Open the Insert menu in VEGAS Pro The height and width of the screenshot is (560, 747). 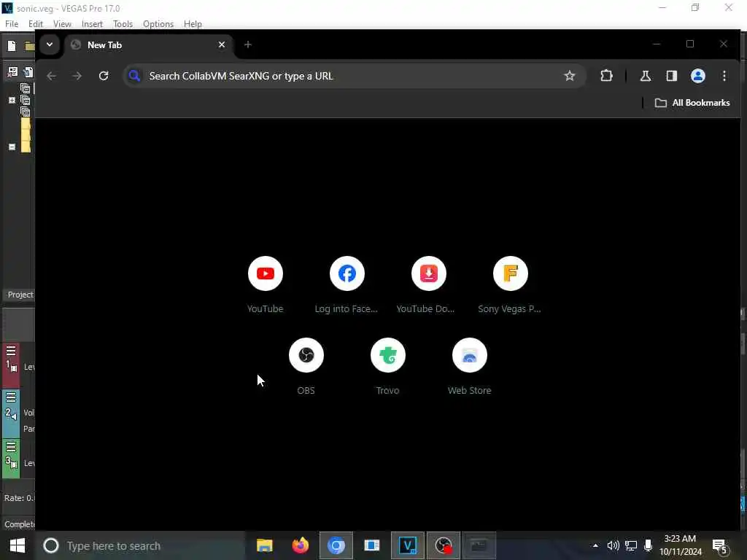92,24
